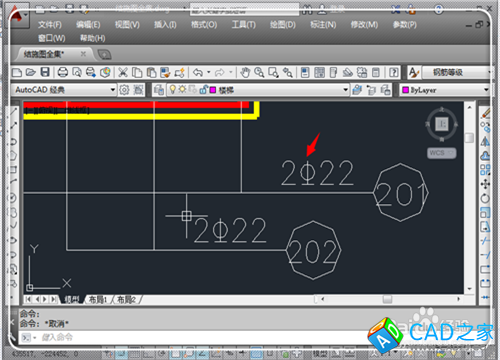
Task: Toggle layer on/off lightbulb icon
Action: point(173,89)
